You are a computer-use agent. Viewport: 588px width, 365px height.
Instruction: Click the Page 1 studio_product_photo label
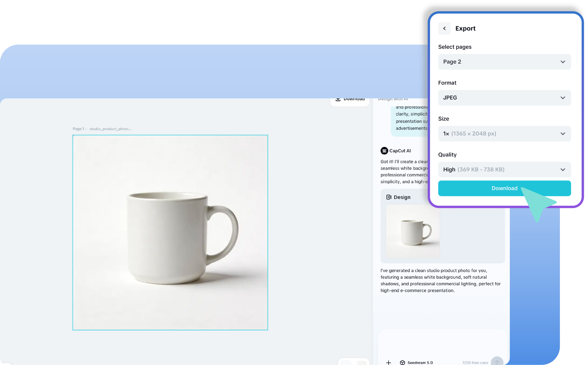coord(102,129)
